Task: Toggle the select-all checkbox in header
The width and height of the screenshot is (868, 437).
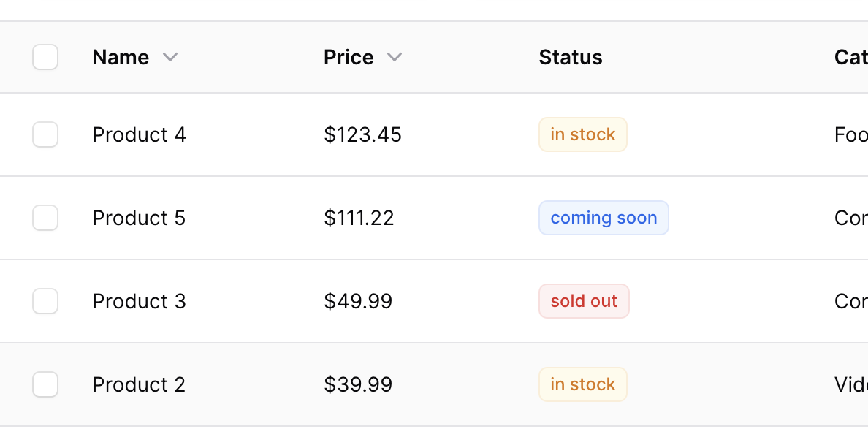Action: (x=45, y=57)
